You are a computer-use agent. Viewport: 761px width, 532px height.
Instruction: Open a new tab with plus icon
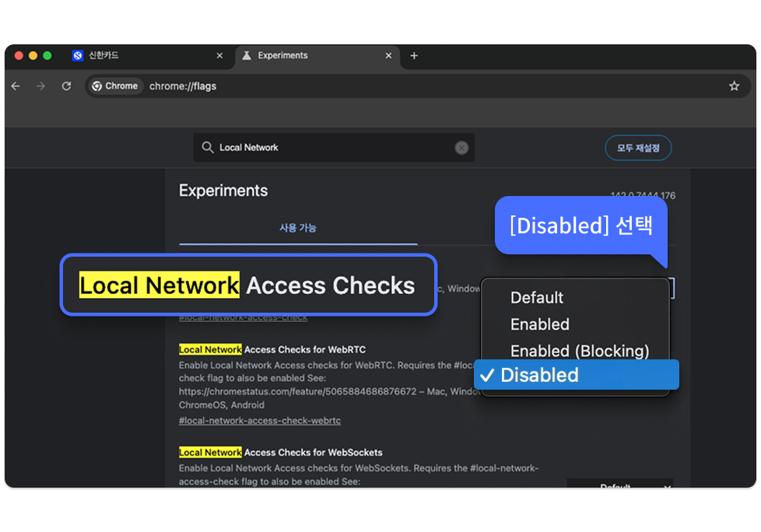click(x=414, y=56)
